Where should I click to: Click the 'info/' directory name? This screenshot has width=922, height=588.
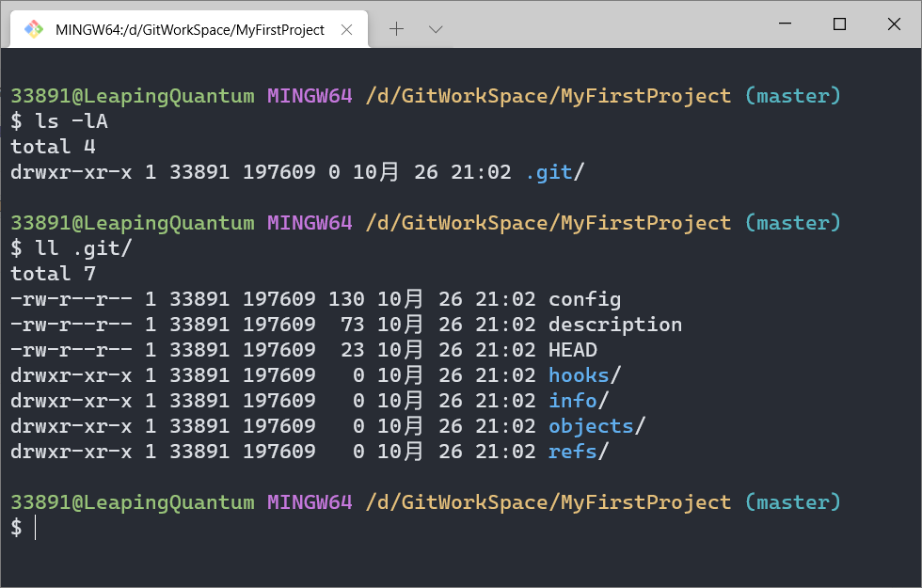pyautogui.click(x=579, y=401)
